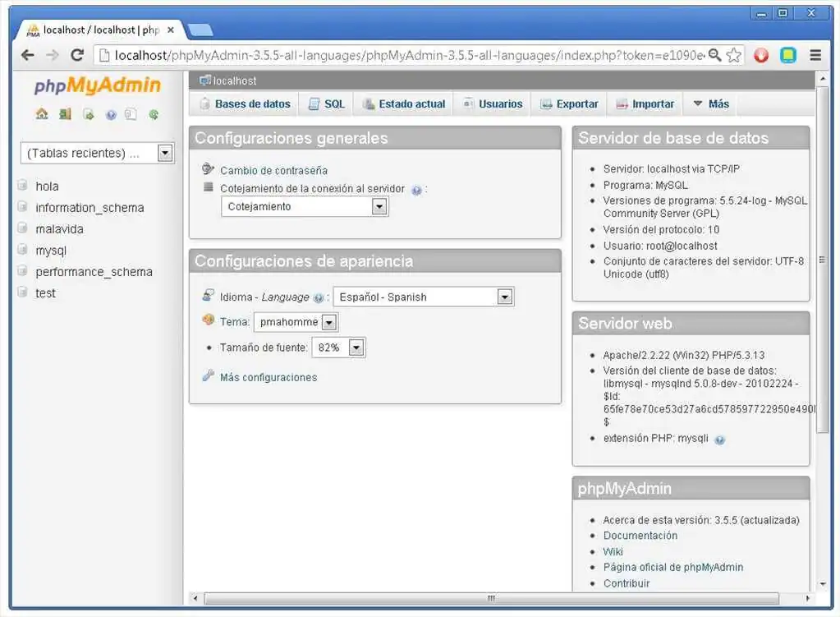Open the documentation page icon in sidebar
This screenshot has height=617, width=840.
click(x=131, y=113)
